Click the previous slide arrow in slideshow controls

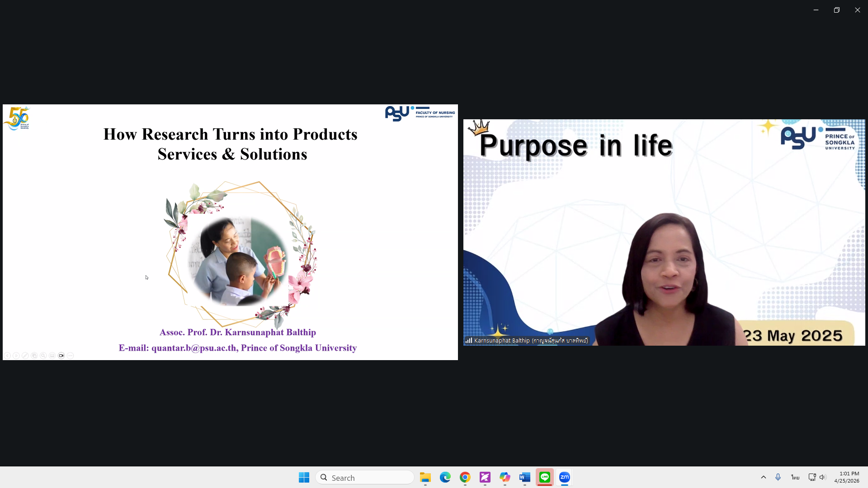click(x=7, y=356)
